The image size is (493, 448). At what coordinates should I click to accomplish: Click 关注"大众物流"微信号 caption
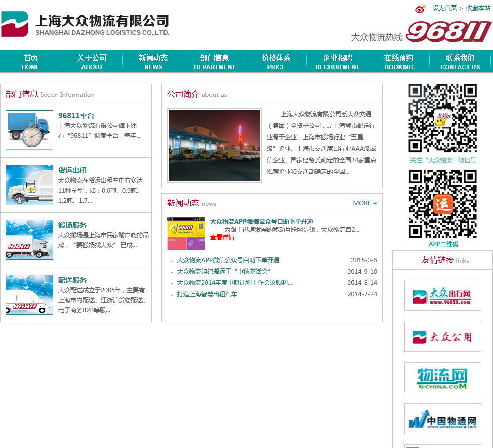443,160
